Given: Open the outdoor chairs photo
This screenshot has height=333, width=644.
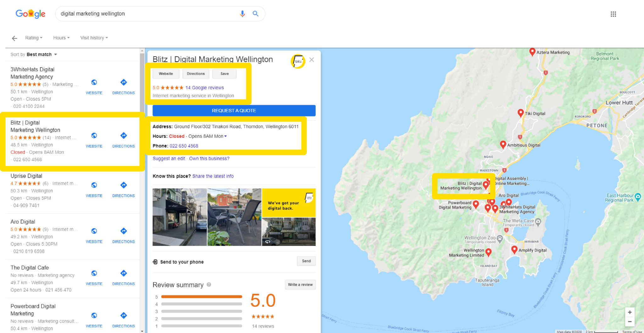Looking at the screenshot, I should pyautogui.click(x=234, y=217).
